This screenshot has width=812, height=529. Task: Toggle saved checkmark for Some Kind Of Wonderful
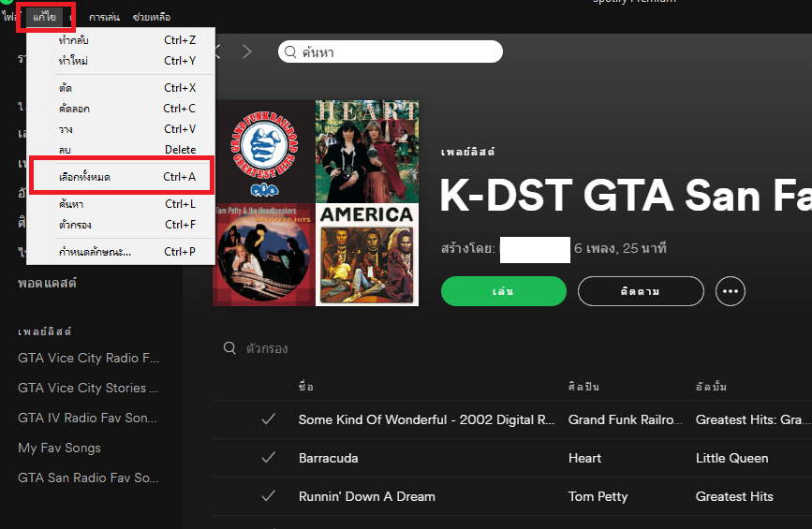tap(268, 419)
